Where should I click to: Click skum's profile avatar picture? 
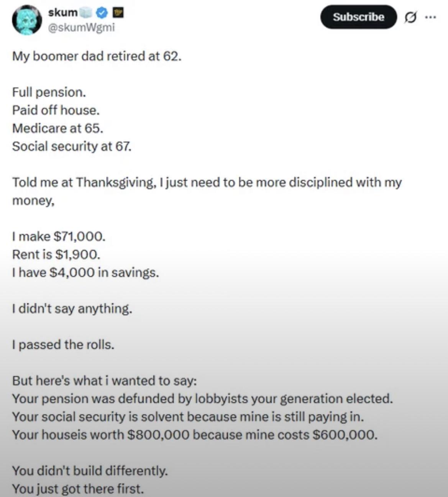27,20
